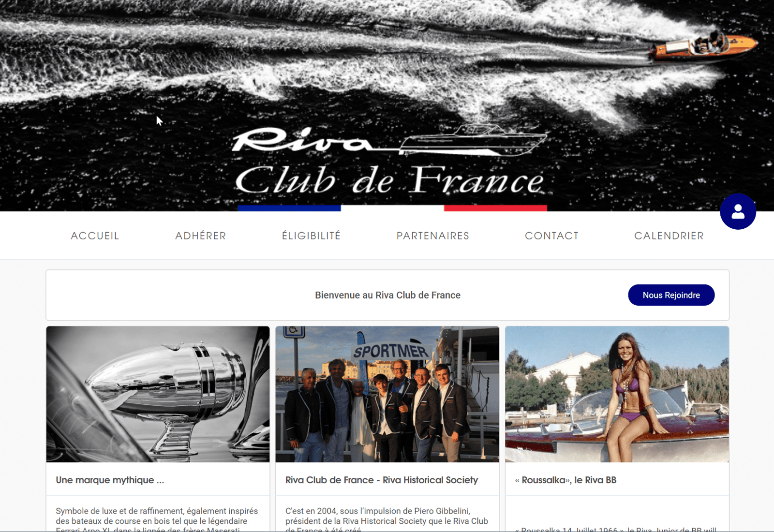Click the 'Une marque mythique ...' card title
Image resolution: width=774 pixels, height=532 pixels.
[x=110, y=480]
